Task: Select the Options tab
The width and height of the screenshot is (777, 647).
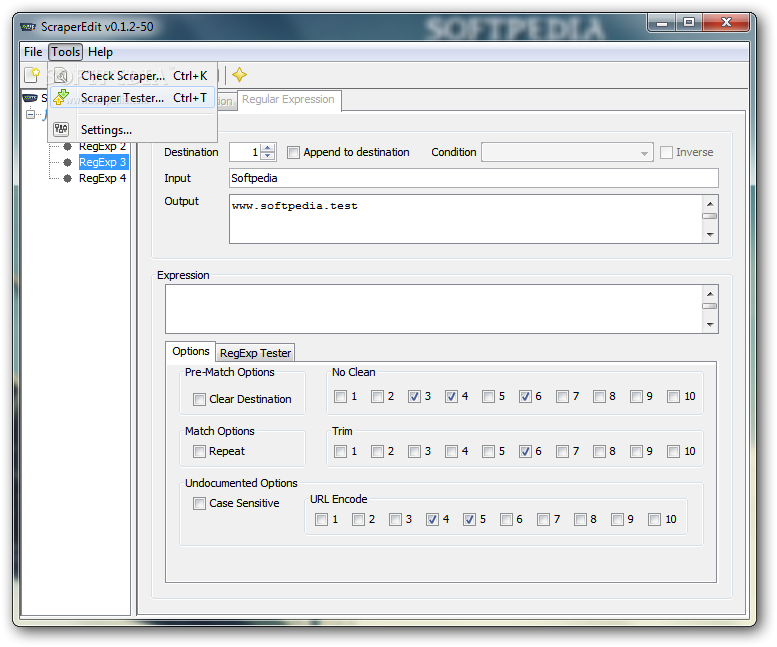Action: 191,351
